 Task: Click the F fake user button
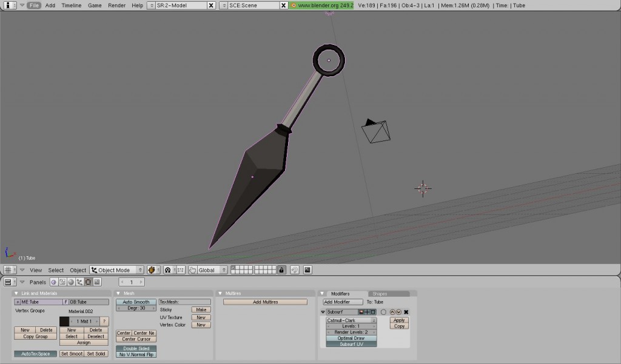coord(65,302)
